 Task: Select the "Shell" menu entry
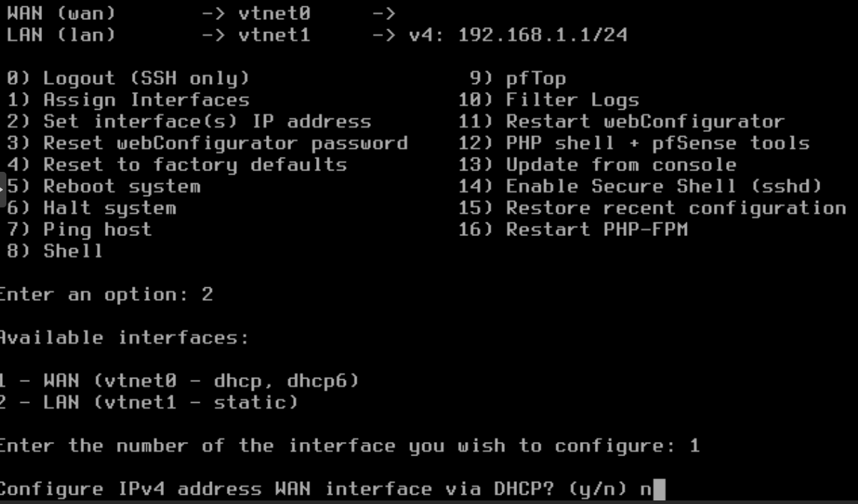coord(73,251)
